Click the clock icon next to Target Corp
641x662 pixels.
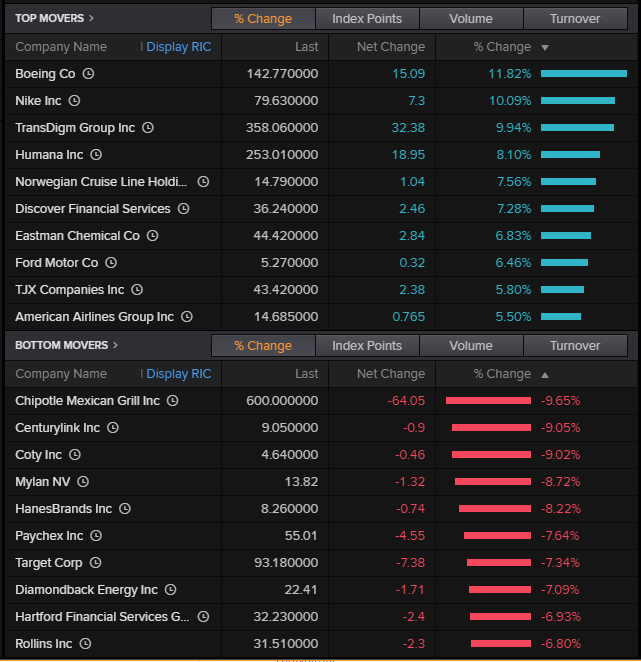96,563
